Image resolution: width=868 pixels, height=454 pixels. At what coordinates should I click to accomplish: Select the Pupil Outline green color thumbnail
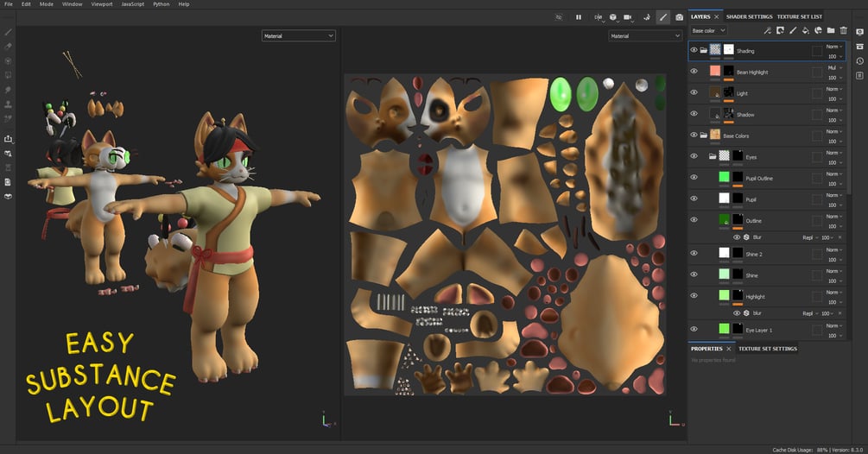(724, 177)
